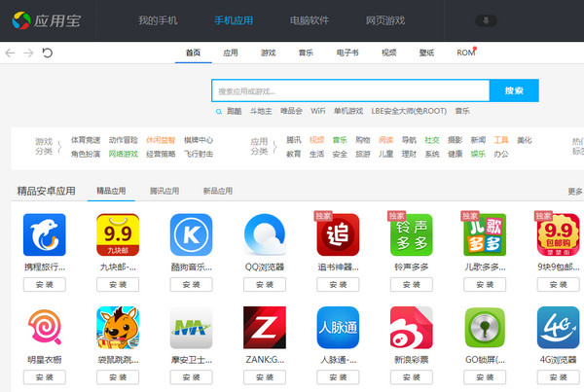
Task: Search hot keyword 单机游戏
Action: pyautogui.click(x=348, y=111)
